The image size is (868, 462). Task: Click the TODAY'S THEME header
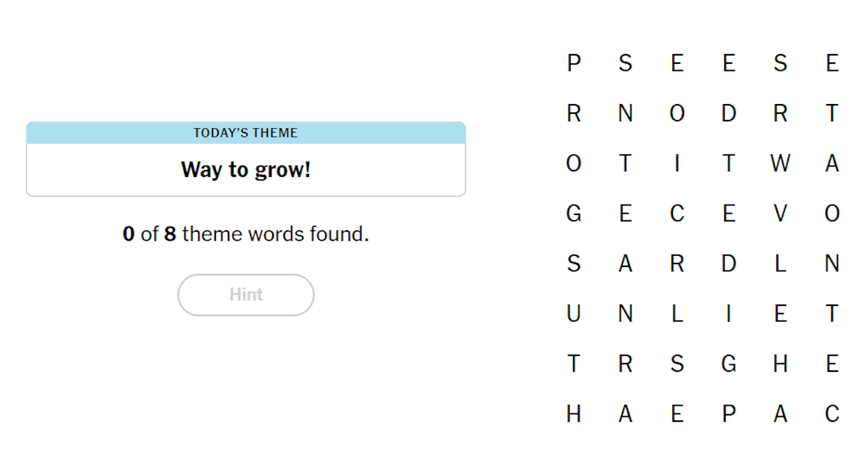[x=246, y=132]
